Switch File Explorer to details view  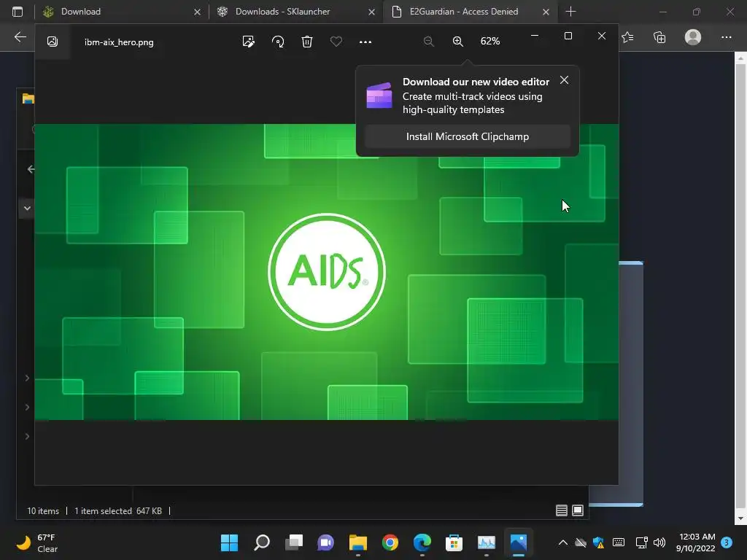[561, 510]
